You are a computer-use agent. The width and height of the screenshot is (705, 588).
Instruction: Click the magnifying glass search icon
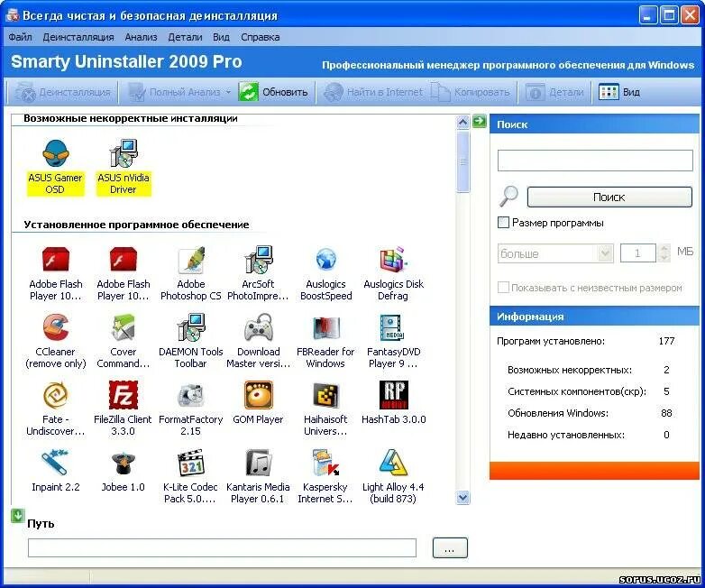pyautogui.click(x=509, y=196)
